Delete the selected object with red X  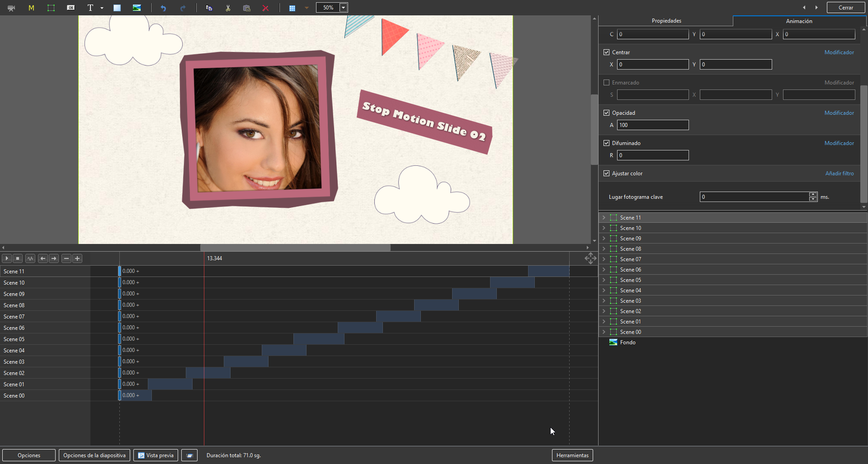(266, 8)
